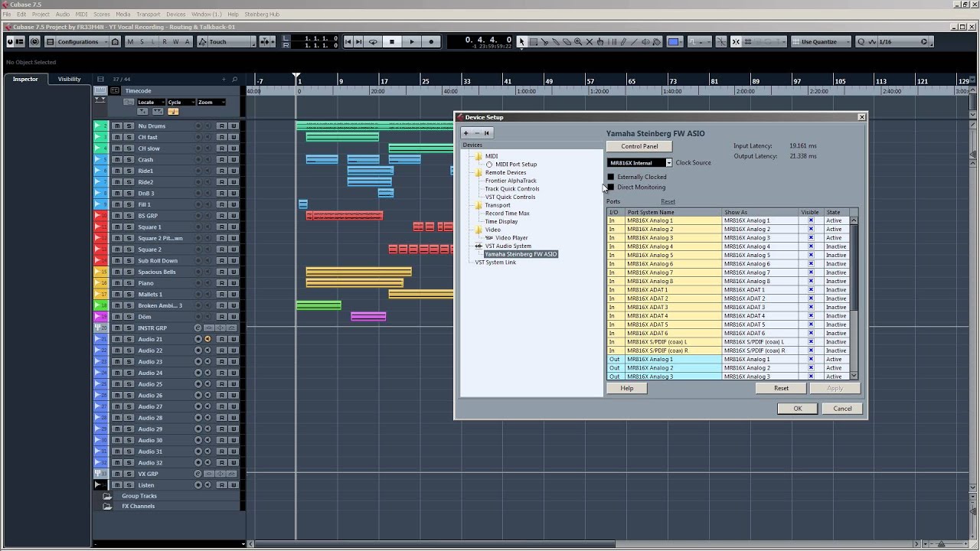The width and height of the screenshot is (980, 551).
Task: Click OK in Device Setup dialog
Action: 797,409
